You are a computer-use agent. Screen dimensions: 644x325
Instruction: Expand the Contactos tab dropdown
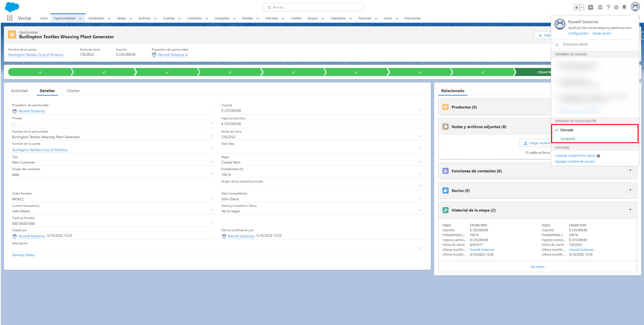(206, 19)
